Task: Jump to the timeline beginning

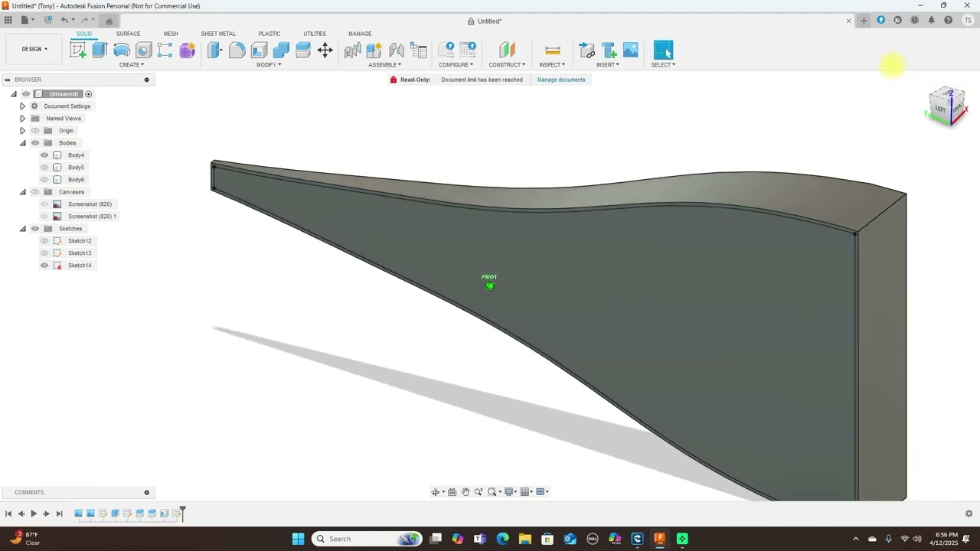Action: (x=8, y=514)
